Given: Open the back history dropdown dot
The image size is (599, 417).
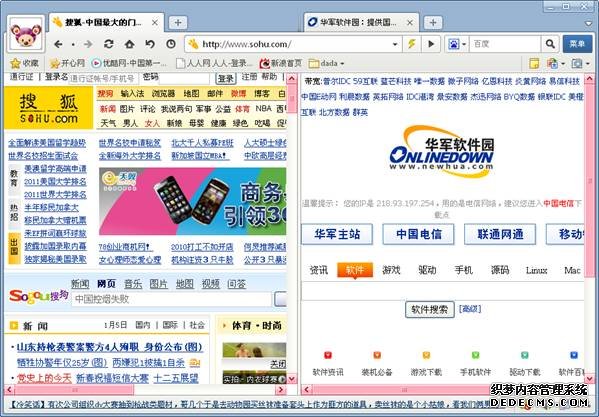Looking at the screenshot, I should (x=73, y=44).
